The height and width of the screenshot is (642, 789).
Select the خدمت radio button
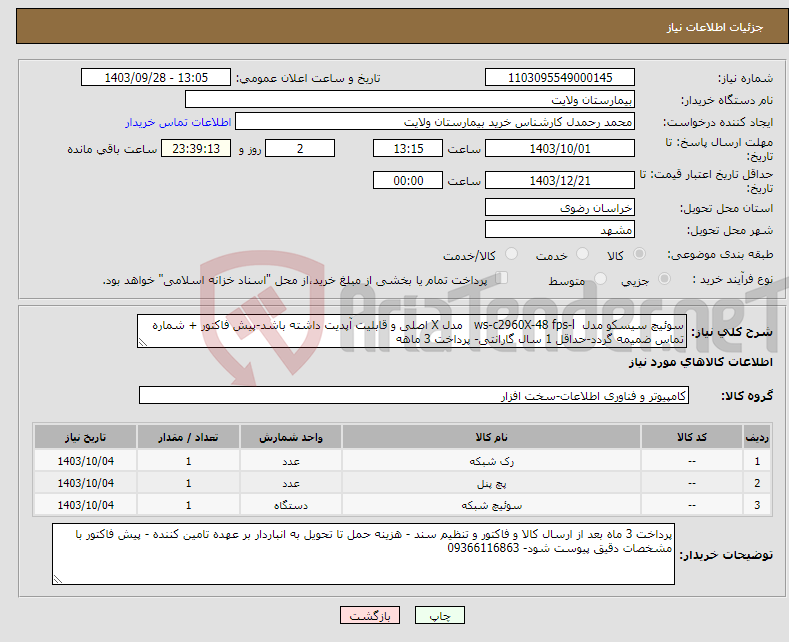(x=582, y=254)
